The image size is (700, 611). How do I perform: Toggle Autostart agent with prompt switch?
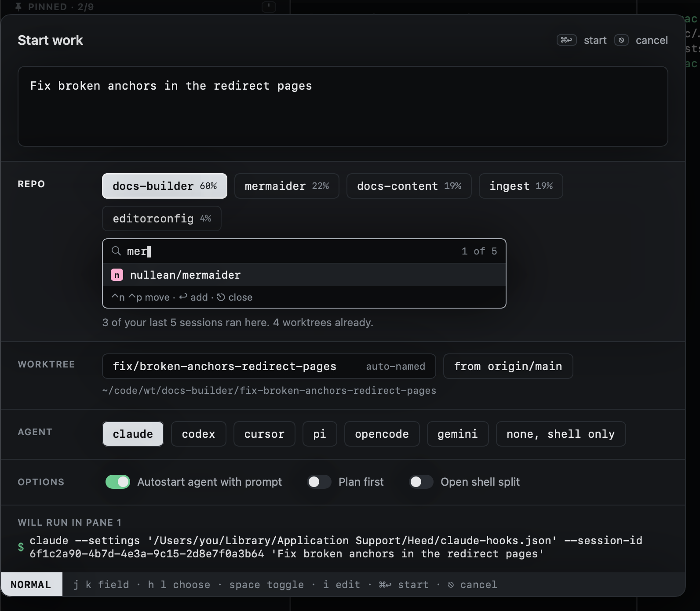(x=118, y=482)
